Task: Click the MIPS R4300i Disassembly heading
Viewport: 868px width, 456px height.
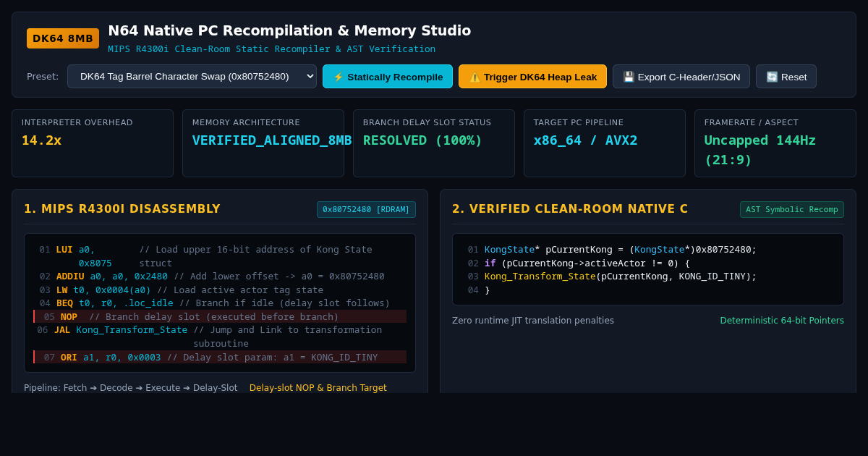Action: [x=122, y=209]
